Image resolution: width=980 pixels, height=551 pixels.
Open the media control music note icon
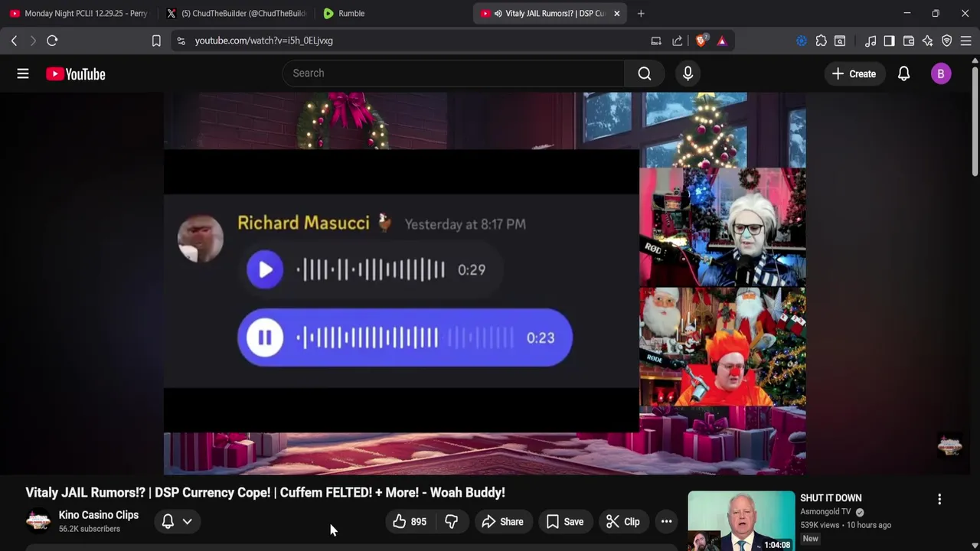(871, 41)
